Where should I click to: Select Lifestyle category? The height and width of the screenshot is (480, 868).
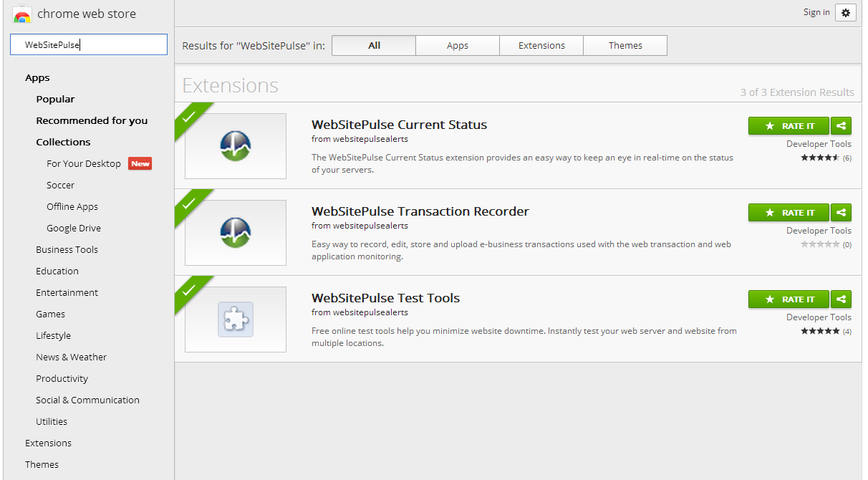tap(53, 335)
